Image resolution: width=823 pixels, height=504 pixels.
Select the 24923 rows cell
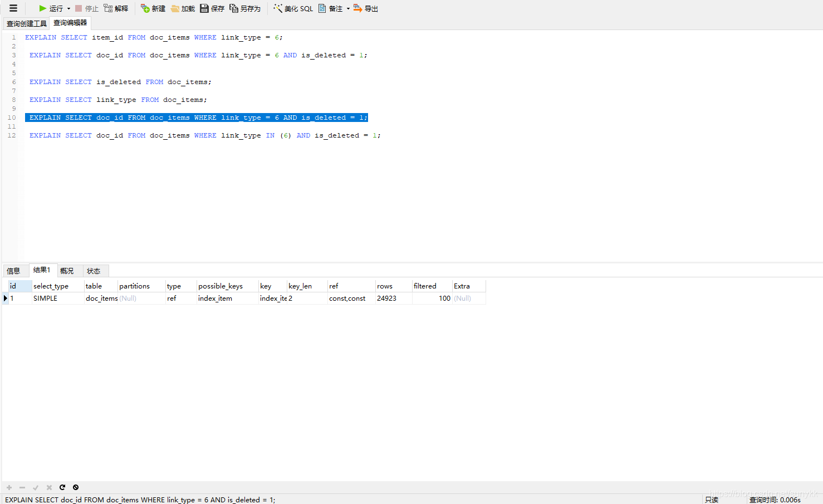click(394, 299)
